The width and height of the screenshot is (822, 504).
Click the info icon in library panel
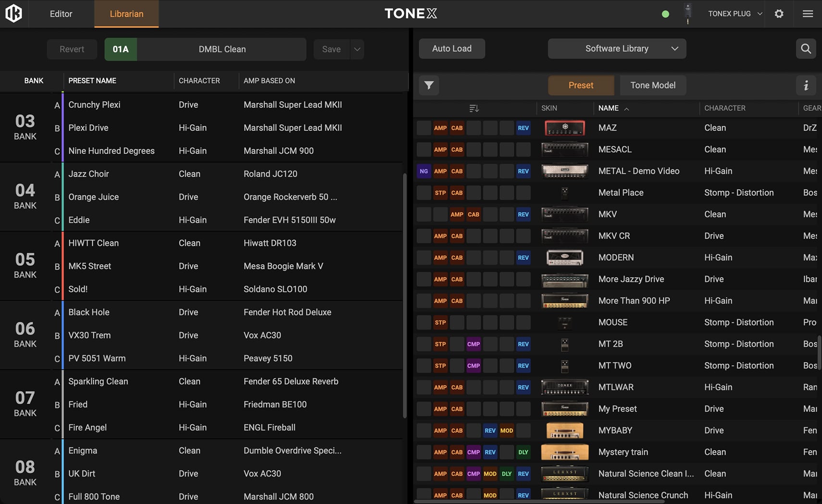[806, 86]
